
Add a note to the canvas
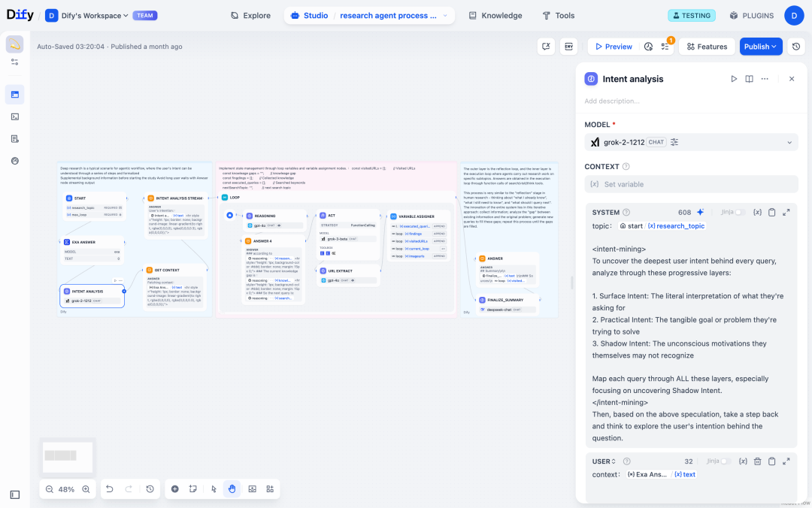point(192,489)
